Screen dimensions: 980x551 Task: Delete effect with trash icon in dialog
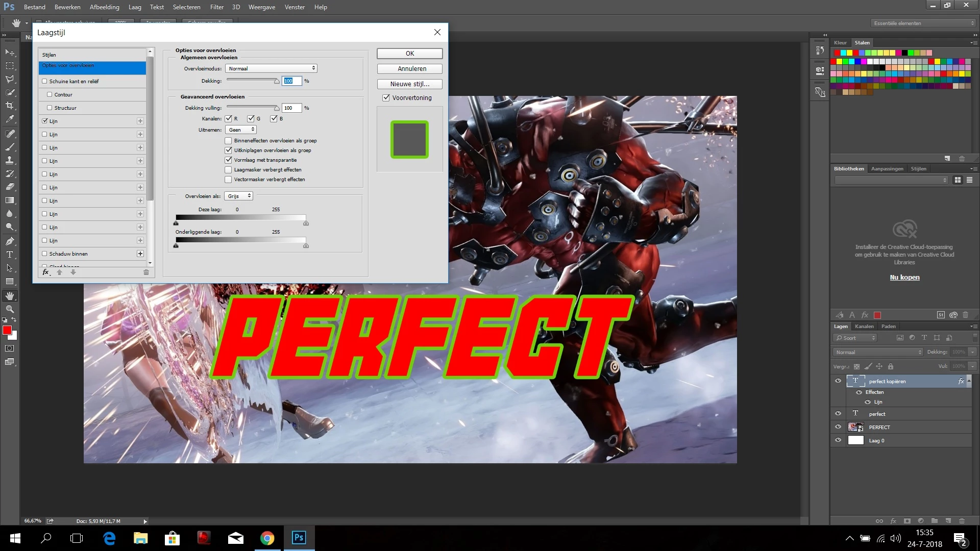(146, 272)
